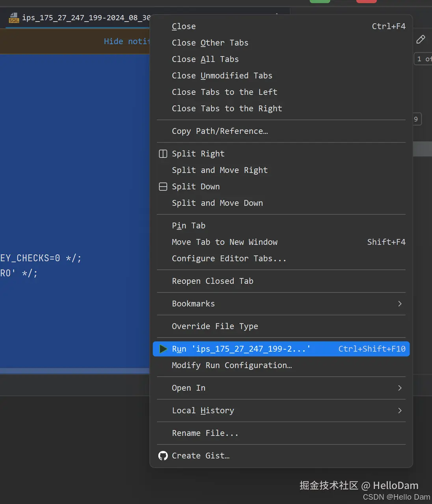Choose Pin Tab
This screenshot has height=504, width=432.
click(281, 226)
